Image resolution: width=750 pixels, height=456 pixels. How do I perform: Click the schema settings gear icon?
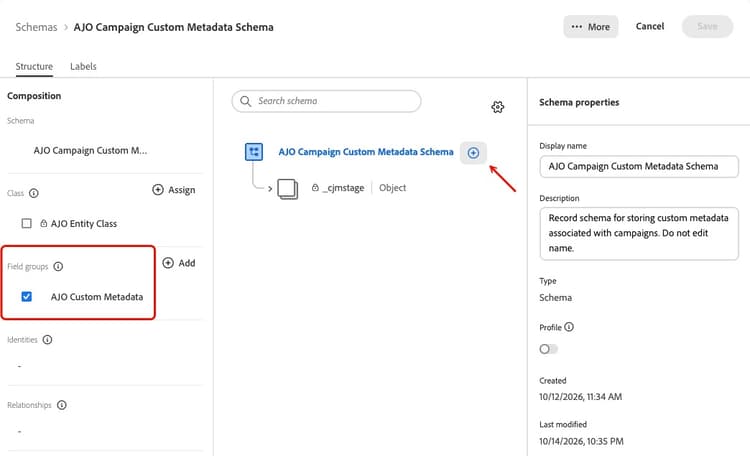point(497,107)
